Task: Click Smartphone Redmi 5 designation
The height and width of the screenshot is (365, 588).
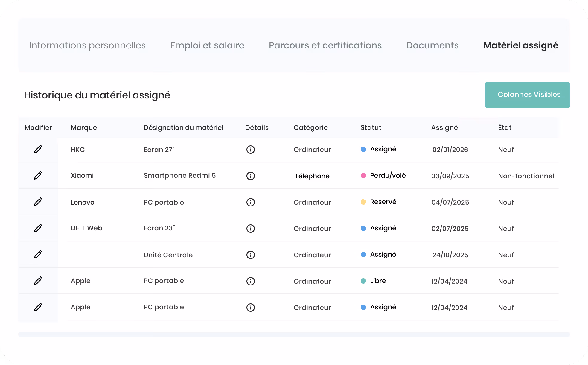Action: pyautogui.click(x=180, y=176)
